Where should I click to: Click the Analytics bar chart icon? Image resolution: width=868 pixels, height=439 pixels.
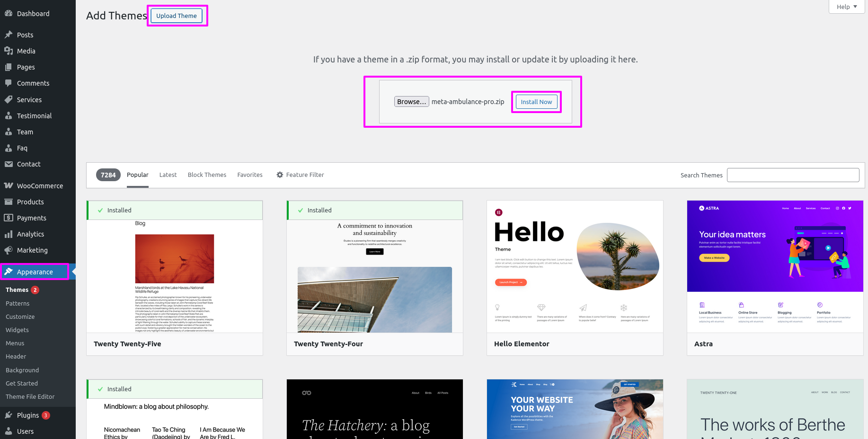pyautogui.click(x=9, y=234)
